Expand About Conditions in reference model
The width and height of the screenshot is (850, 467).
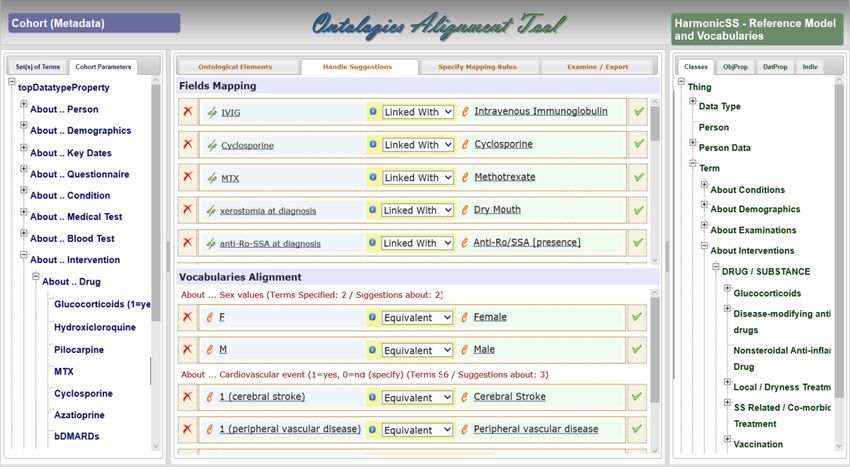pyautogui.click(x=704, y=184)
